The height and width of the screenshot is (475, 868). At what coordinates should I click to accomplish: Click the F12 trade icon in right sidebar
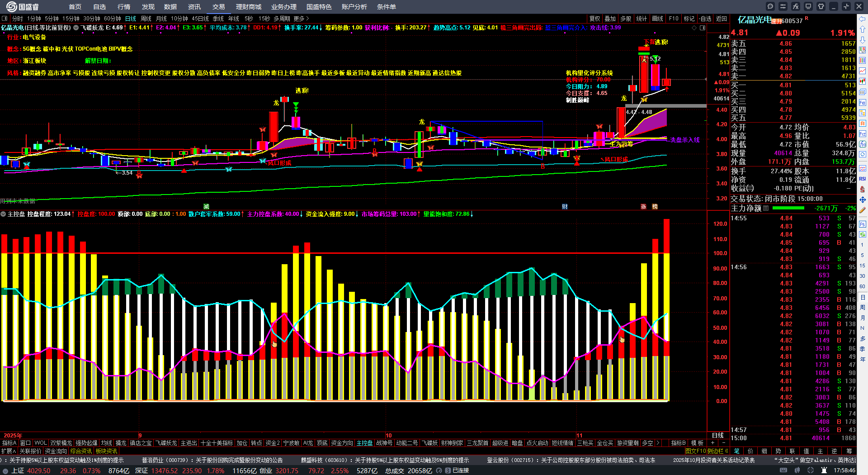863,134
